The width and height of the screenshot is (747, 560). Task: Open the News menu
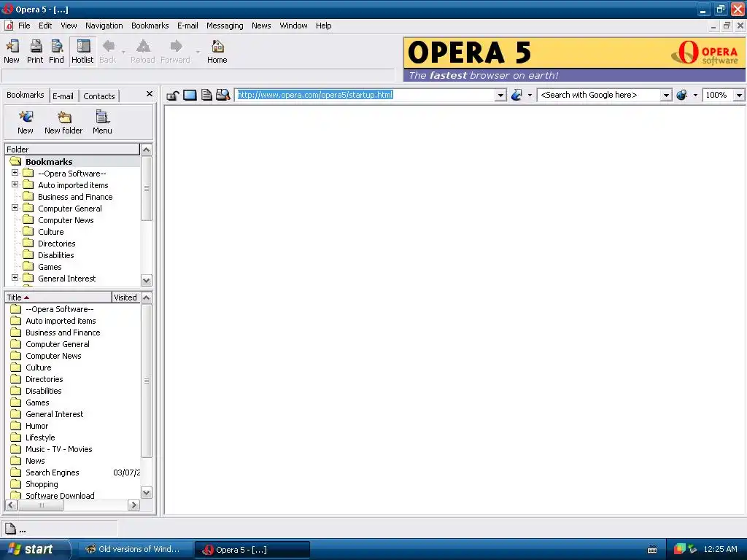click(261, 26)
